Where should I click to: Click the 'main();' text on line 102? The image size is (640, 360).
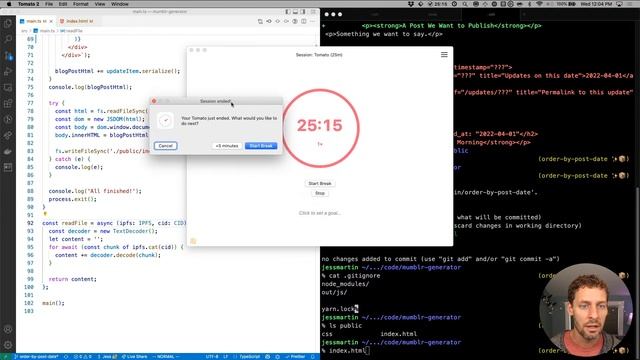click(x=53, y=303)
